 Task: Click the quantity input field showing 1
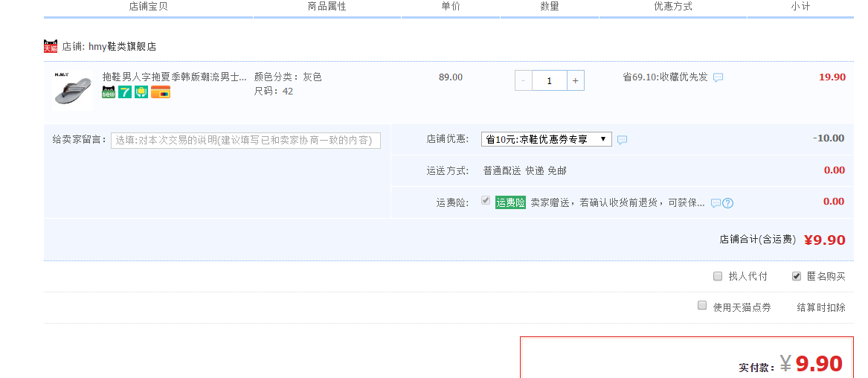549,81
